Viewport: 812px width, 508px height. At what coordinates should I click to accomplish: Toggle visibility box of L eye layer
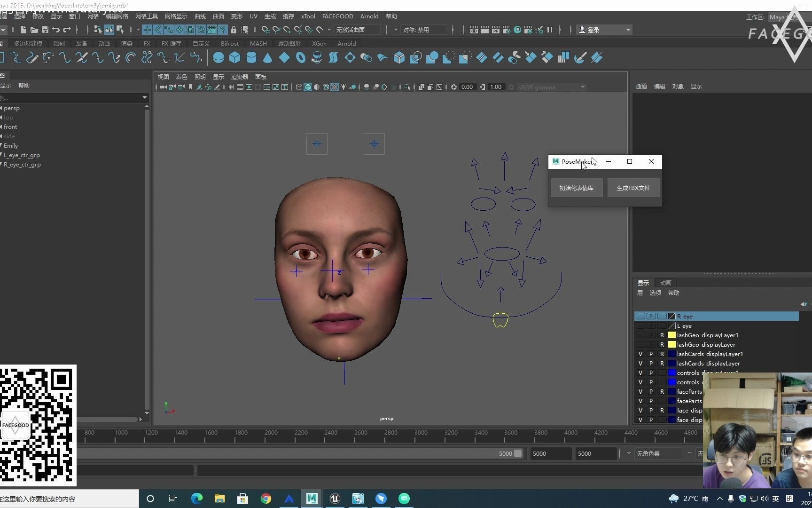click(640, 326)
